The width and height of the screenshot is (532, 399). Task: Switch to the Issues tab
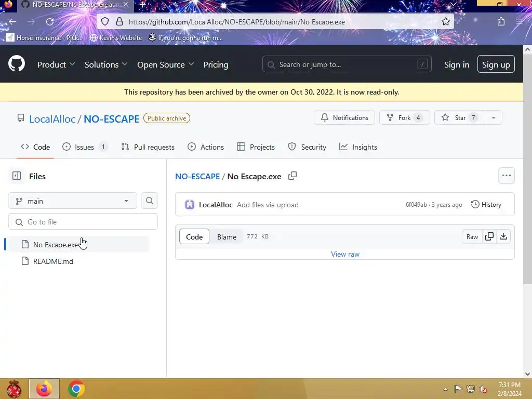click(85, 147)
